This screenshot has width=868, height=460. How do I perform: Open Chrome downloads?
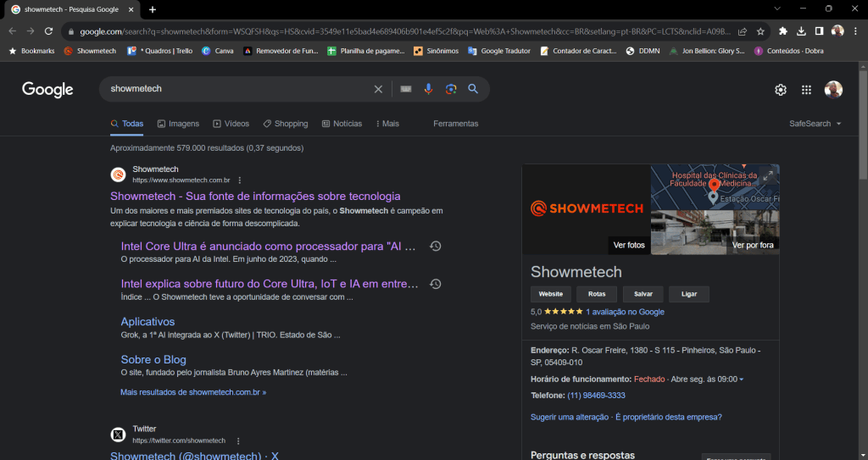click(801, 31)
